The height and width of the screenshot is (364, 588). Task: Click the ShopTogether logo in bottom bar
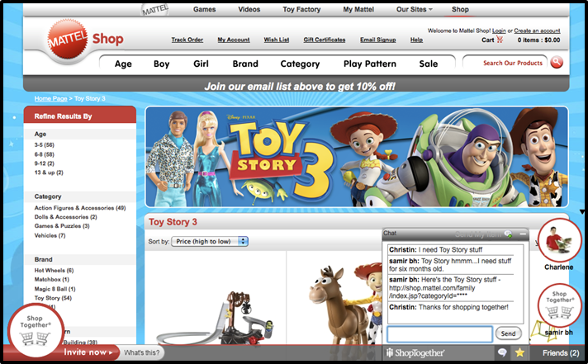tap(415, 352)
